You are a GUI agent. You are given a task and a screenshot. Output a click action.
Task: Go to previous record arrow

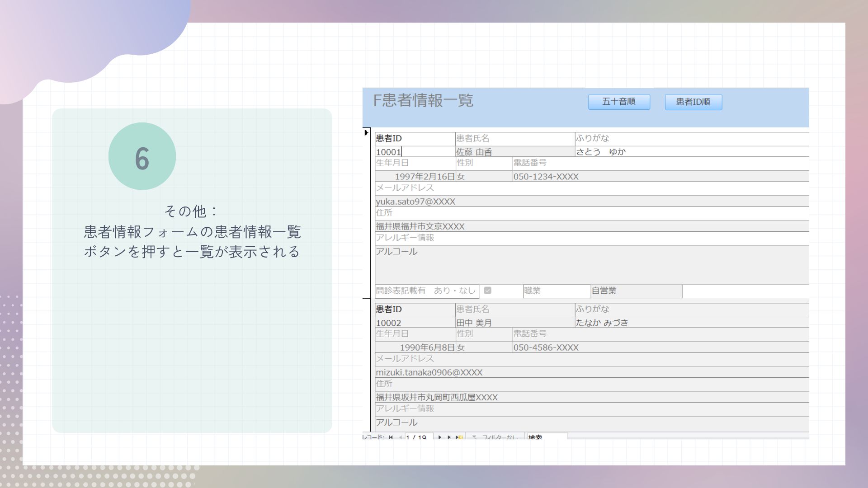point(401,437)
